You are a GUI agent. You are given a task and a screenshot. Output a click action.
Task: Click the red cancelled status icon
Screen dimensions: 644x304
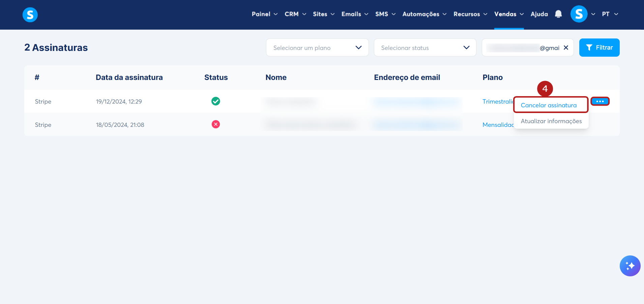click(x=216, y=125)
